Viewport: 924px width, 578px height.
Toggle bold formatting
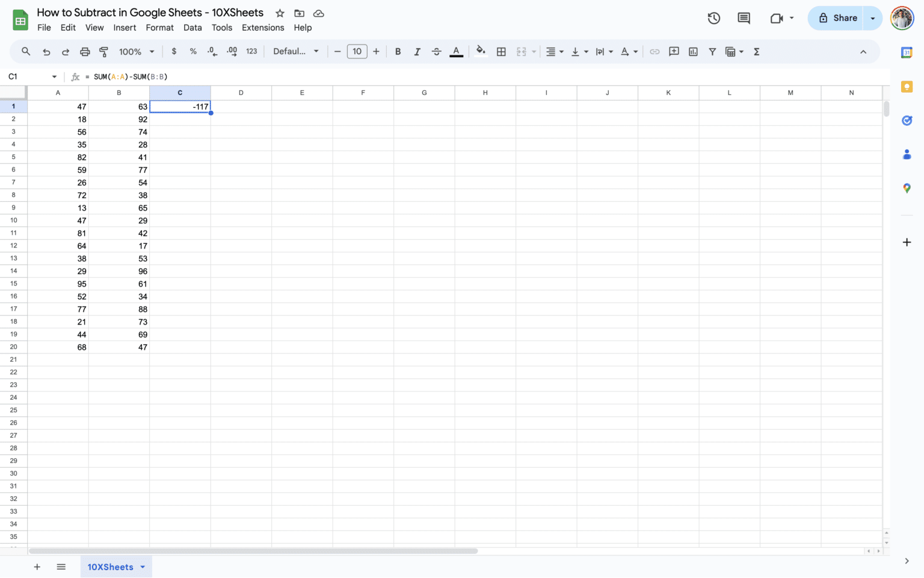pos(398,52)
